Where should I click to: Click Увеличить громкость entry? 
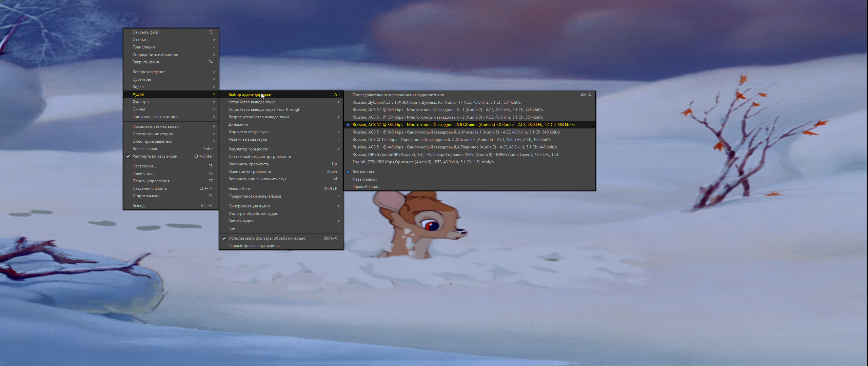coord(249,164)
